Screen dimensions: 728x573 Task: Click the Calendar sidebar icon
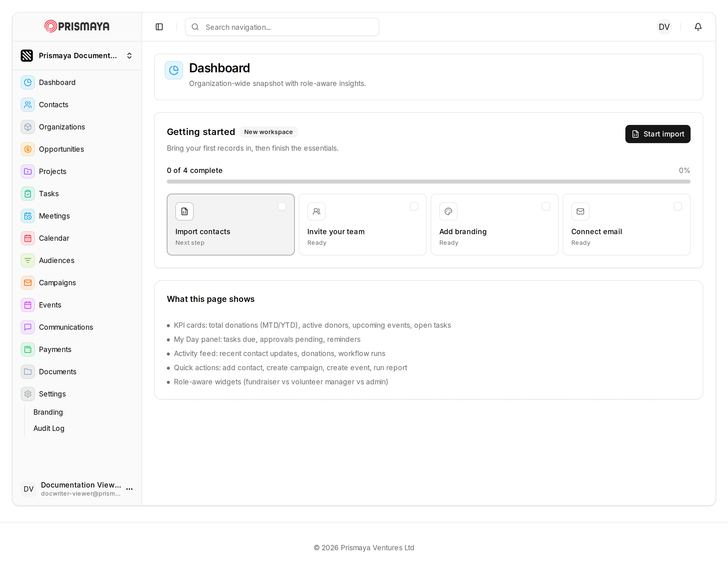pos(28,238)
